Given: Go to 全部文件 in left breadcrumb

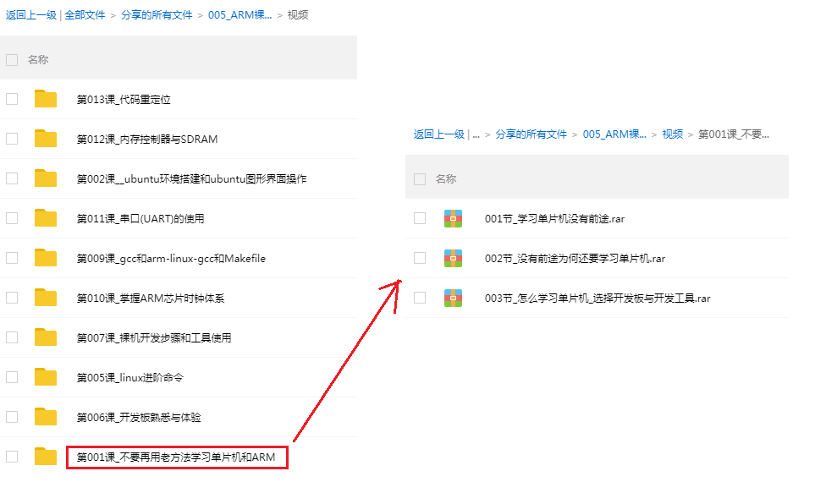Looking at the screenshot, I should coord(85,15).
